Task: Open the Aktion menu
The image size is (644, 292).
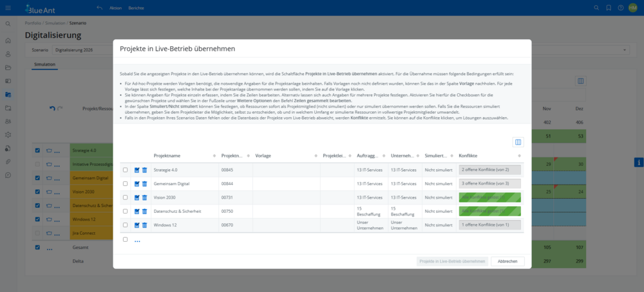Action: click(x=115, y=8)
